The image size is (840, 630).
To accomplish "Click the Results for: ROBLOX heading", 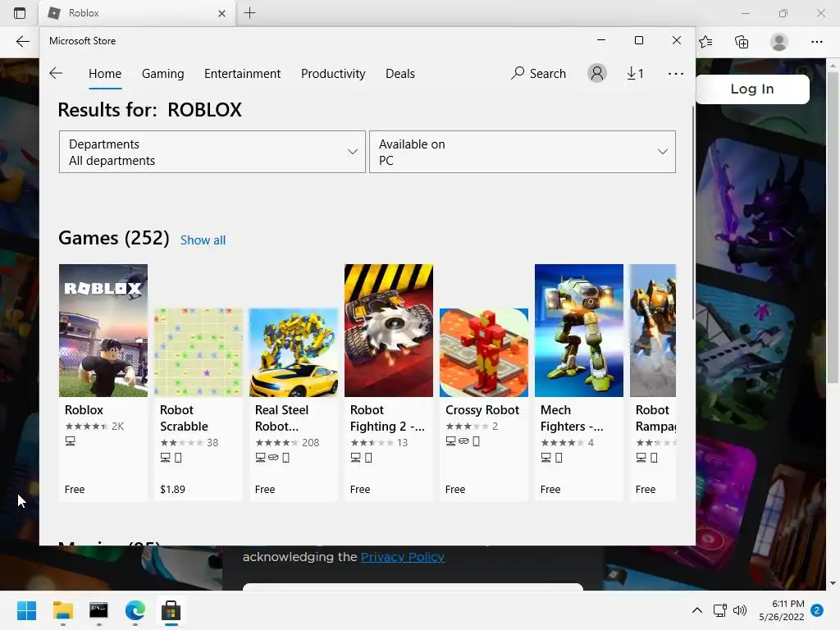I will (149, 110).
